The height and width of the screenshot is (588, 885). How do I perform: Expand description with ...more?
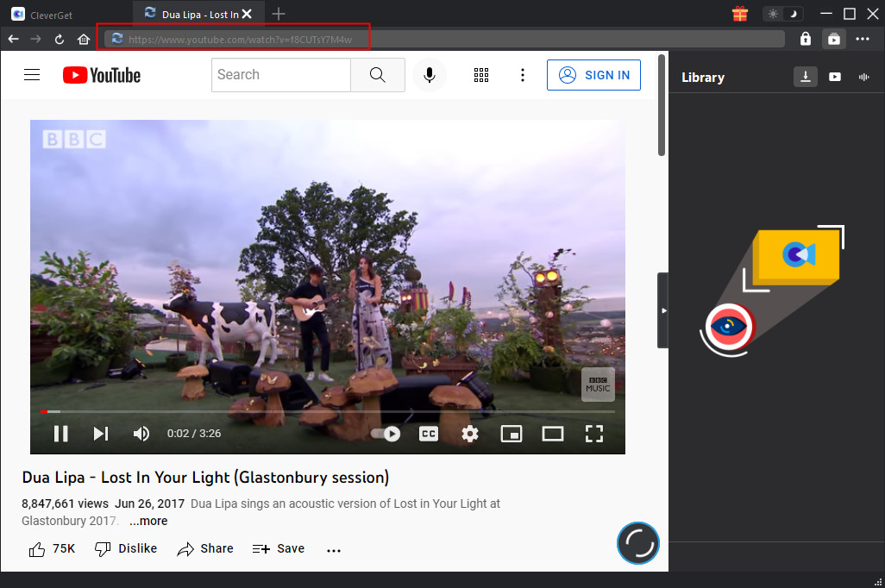pyautogui.click(x=148, y=521)
